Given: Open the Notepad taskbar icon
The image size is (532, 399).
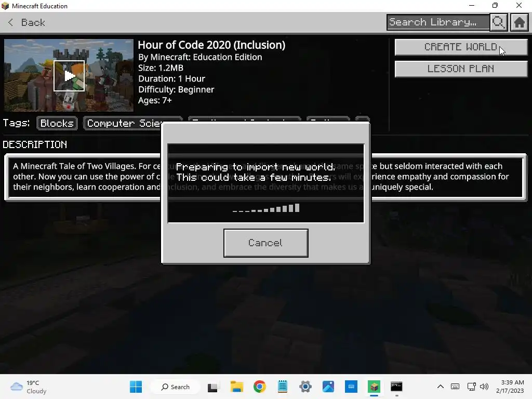Looking at the screenshot, I should (x=282, y=387).
